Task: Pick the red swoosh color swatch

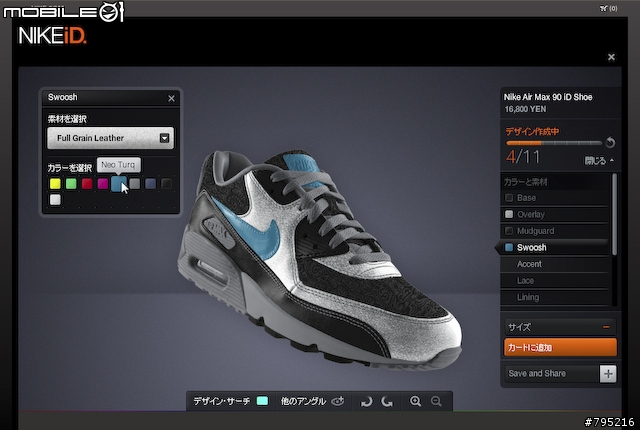Action: click(x=87, y=184)
